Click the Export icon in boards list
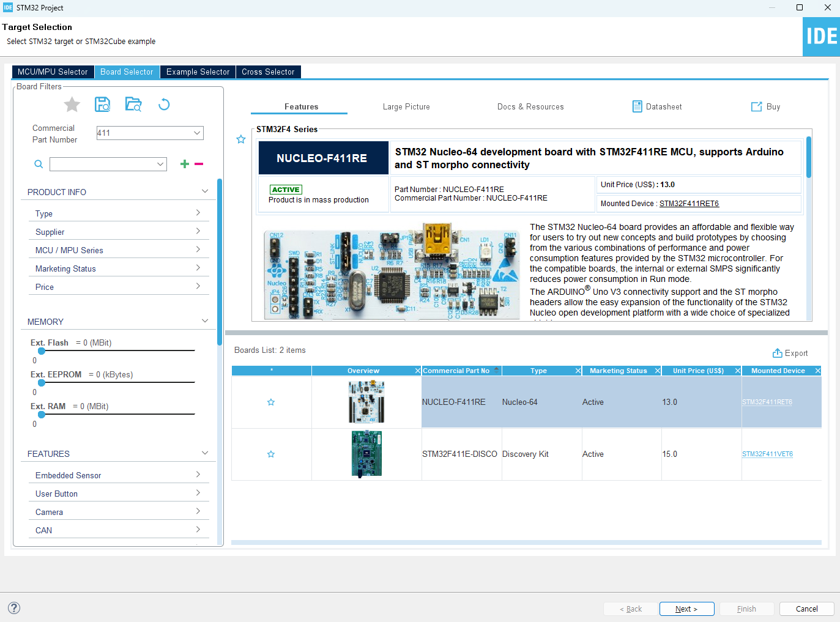The width and height of the screenshot is (840, 622). click(778, 353)
